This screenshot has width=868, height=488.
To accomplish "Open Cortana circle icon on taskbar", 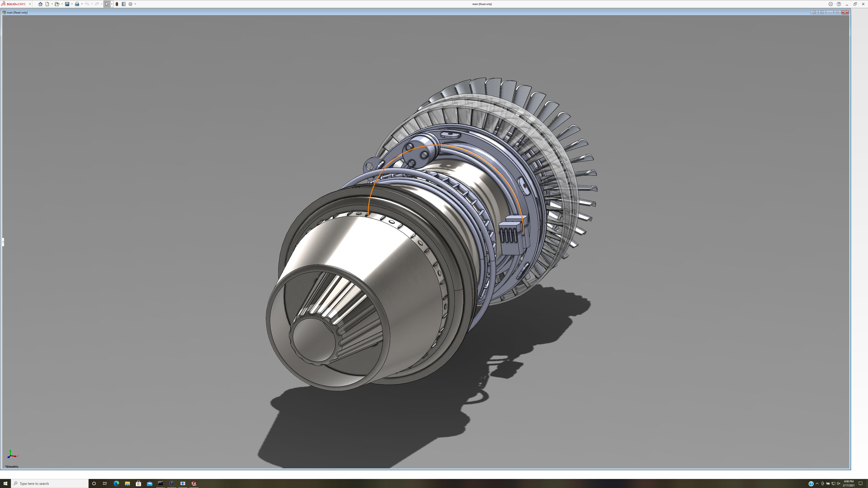I will coord(94,484).
